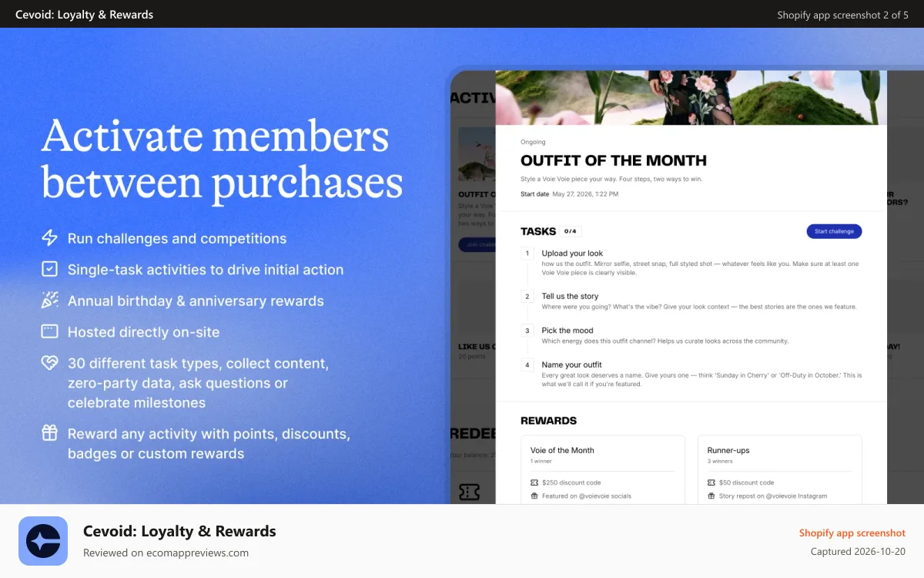This screenshot has width=924, height=578.
Task: Select step number 4 Name your outfit
Action: (x=527, y=365)
